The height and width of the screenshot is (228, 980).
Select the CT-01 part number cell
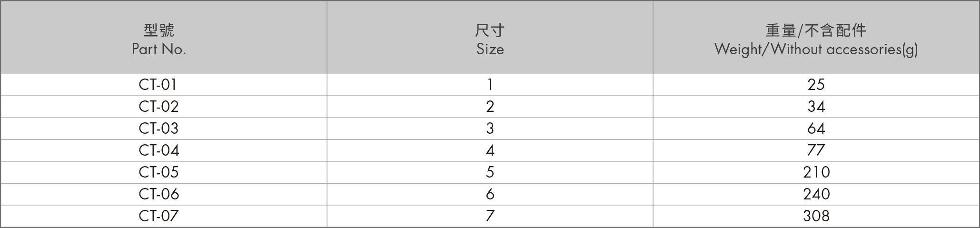pos(158,85)
